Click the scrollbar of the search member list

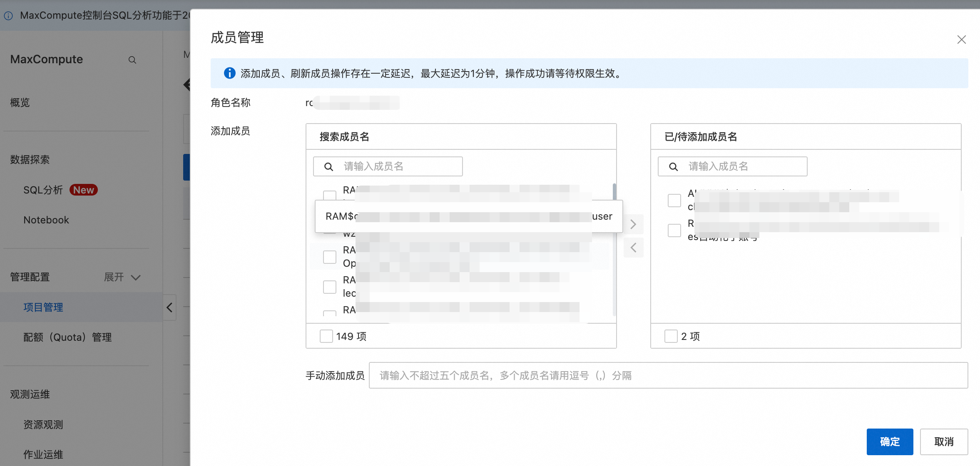click(614, 250)
